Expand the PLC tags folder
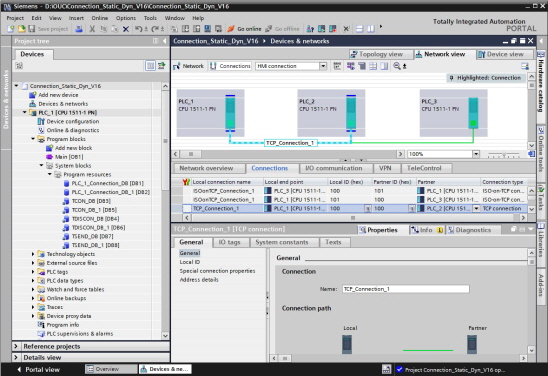The width and height of the screenshot is (548, 376). (33, 272)
